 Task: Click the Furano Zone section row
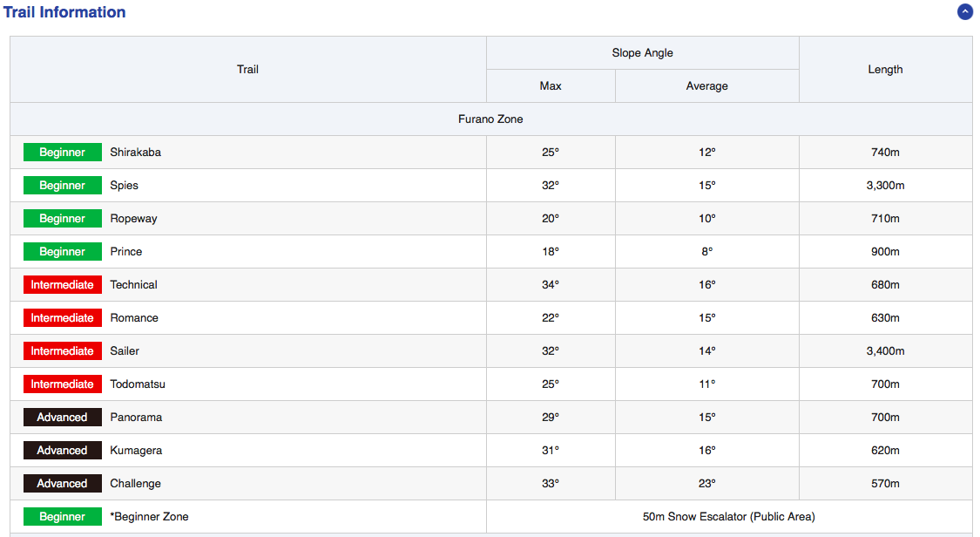point(490,119)
